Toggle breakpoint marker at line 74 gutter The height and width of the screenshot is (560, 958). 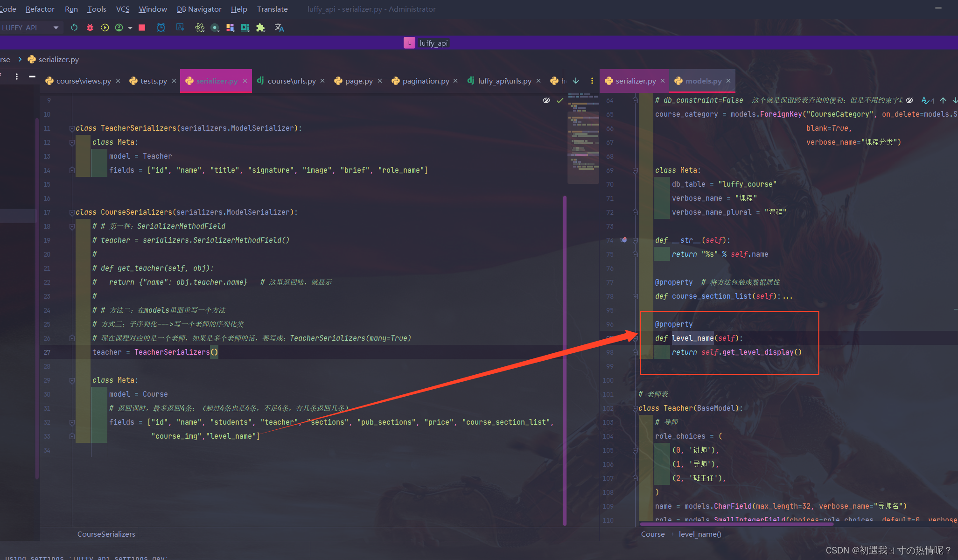(x=624, y=240)
